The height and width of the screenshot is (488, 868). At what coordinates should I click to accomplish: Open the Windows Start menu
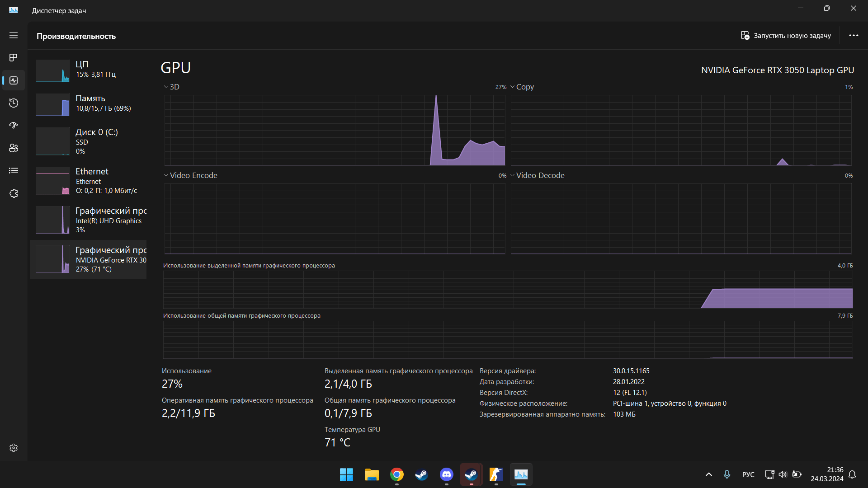(x=346, y=474)
